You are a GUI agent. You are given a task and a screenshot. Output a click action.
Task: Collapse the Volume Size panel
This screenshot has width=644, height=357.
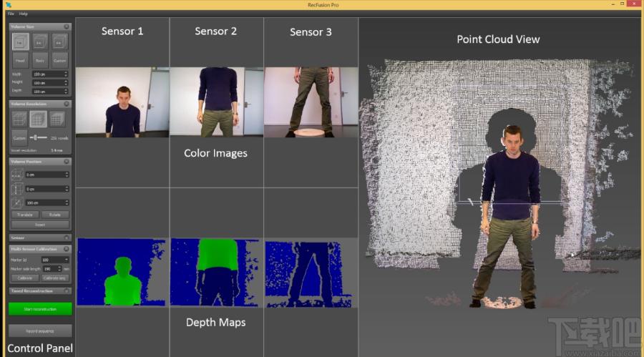pyautogui.click(x=67, y=26)
